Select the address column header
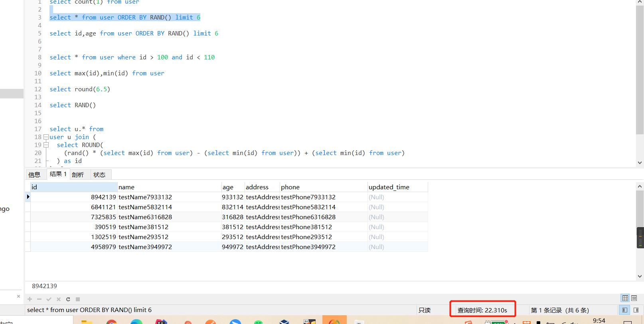Viewport: 644px width, 324px height. tap(262, 187)
